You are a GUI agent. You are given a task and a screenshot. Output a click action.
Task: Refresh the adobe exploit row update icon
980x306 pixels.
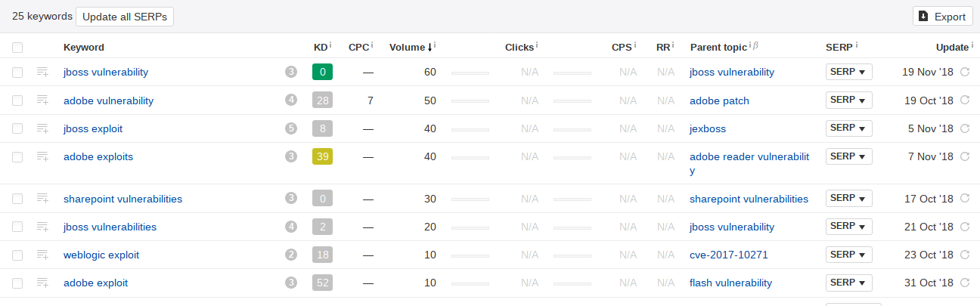point(964,283)
